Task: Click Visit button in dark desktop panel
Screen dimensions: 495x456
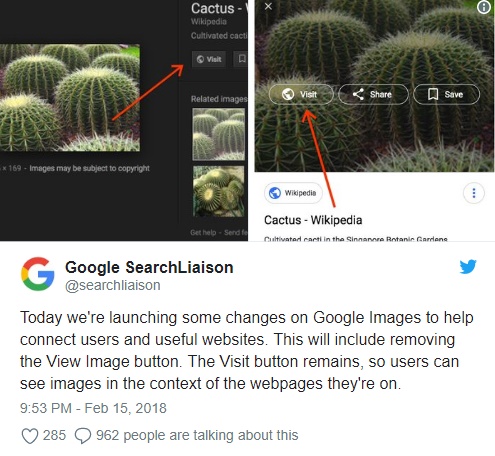Action: (209, 59)
